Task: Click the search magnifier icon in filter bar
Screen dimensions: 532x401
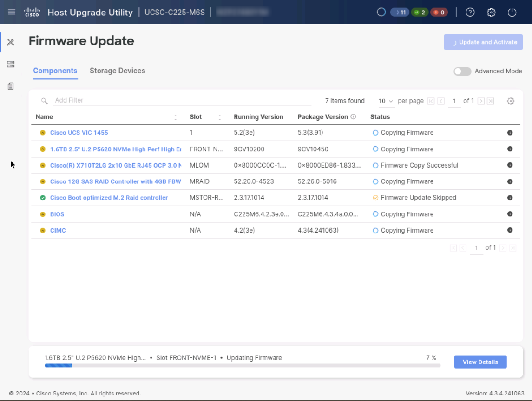Action: pos(44,101)
